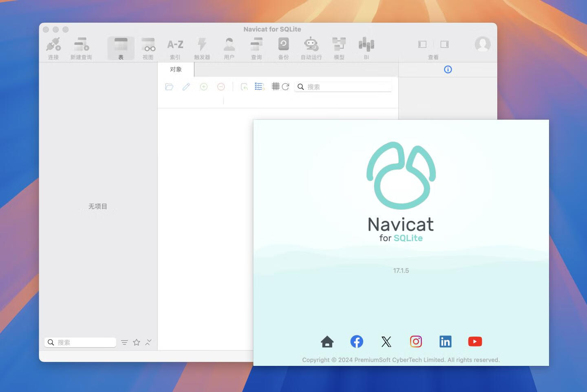Open the Instagram link on splash

[x=416, y=341]
